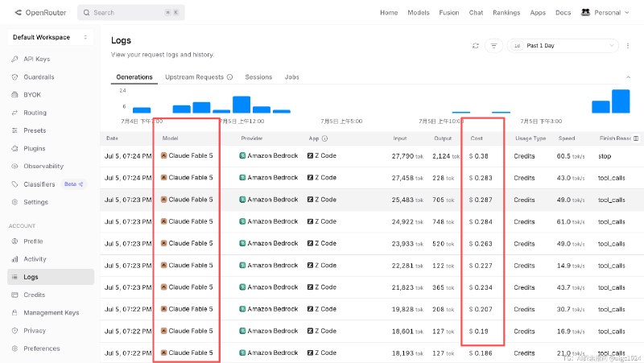Click the Date column header
This screenshot has height=363, width=644.
(112, 138)
